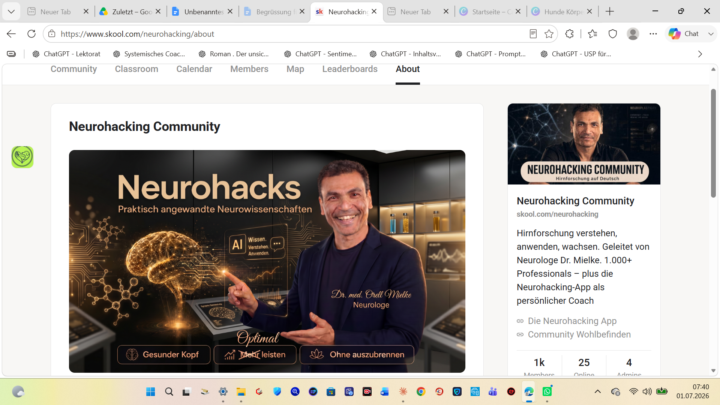Image resolution: width=720 pixels, height=405 pixels.
Task: Open the Die Neurohacking App link
Action: [572, 321]
